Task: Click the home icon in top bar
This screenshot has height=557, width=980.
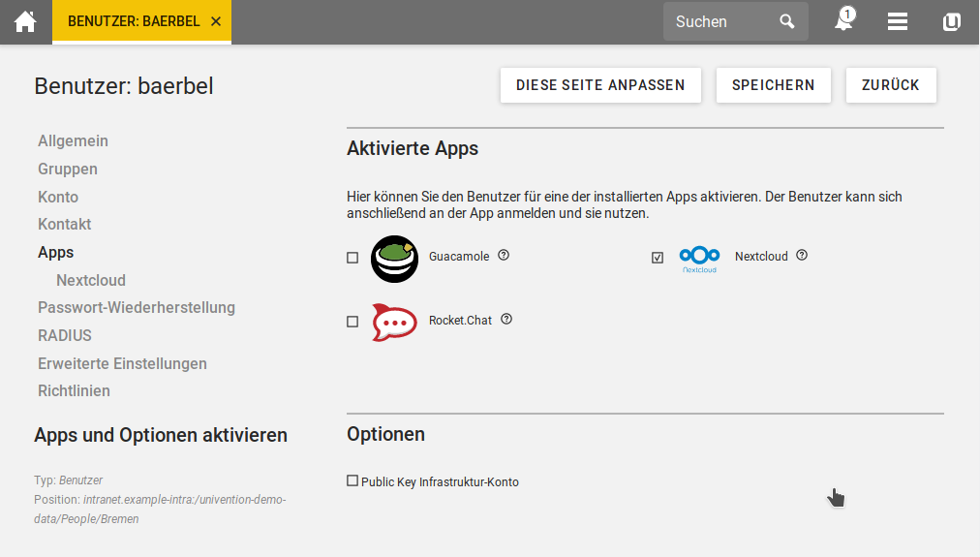Action: click(x=25, y=21)
